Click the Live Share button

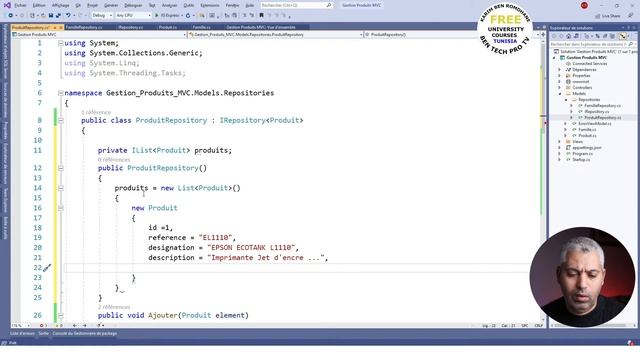coord(608,16)
